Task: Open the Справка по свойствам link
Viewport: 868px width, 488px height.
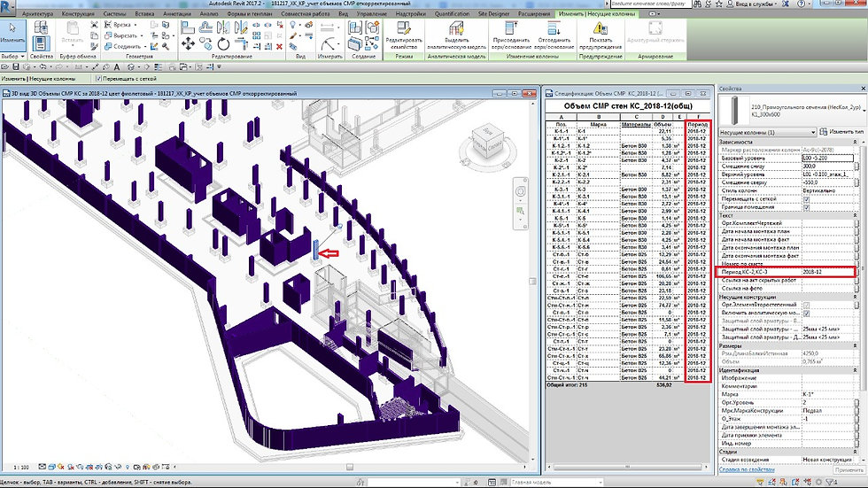Action: pyautogui.click(x=746, y=469)
